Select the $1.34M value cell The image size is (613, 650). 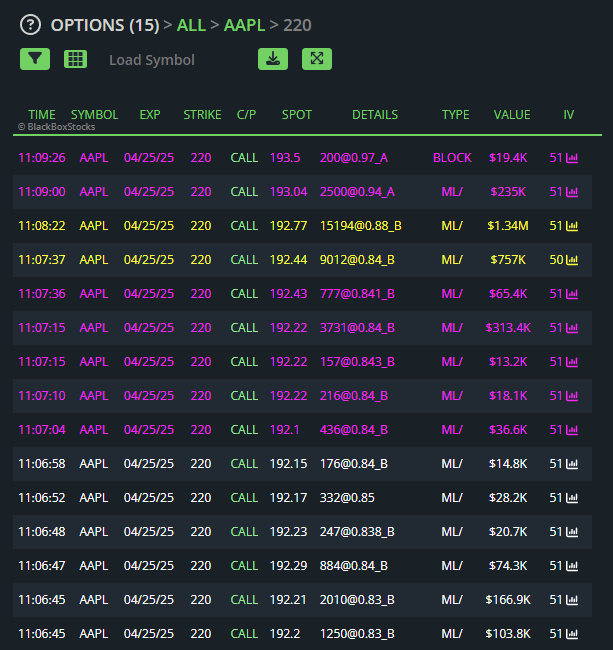tap(508, 226)
